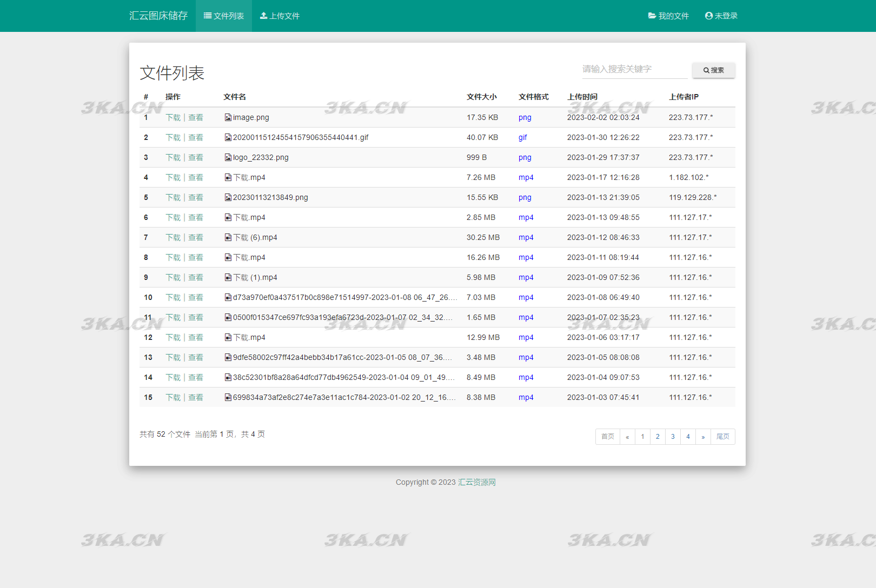
Task: Click the video icon beside d73a970ef0a437517b0c898e71514997 file
Action: click(x=228, y=297)
